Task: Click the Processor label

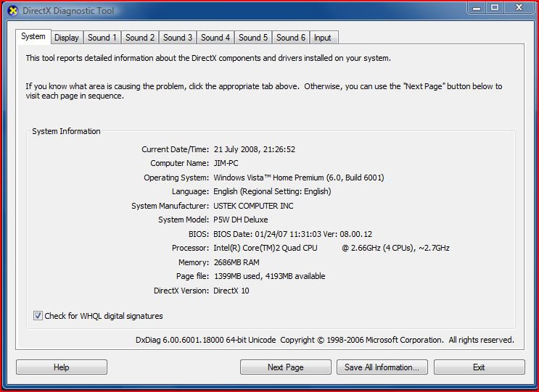Action: pyautogui.click(x=191, y=248)
